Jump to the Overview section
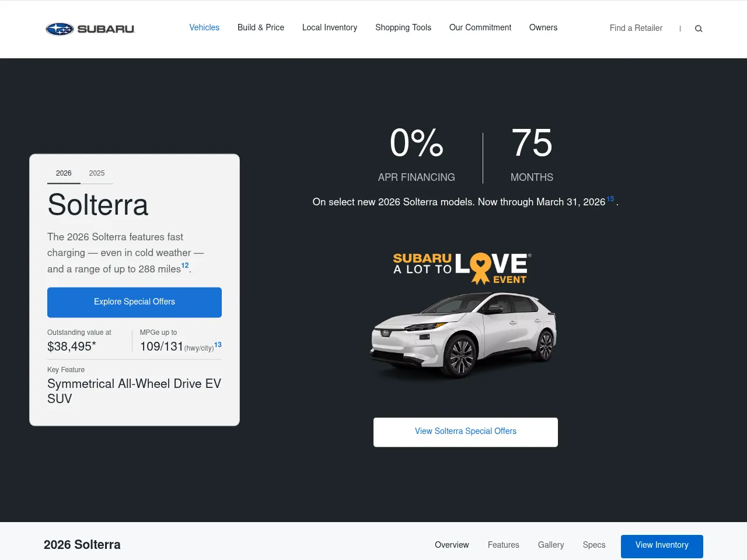Screen dimensions: 747x560 click(x=452, y=545)
